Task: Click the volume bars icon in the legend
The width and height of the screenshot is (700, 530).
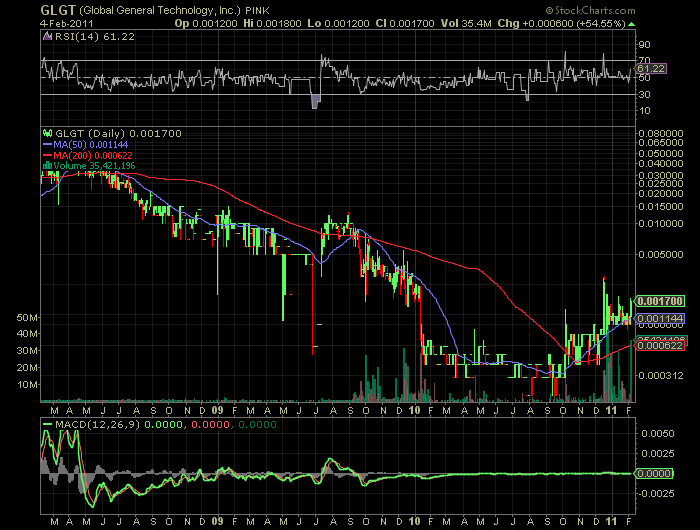Action: point(47,166)
